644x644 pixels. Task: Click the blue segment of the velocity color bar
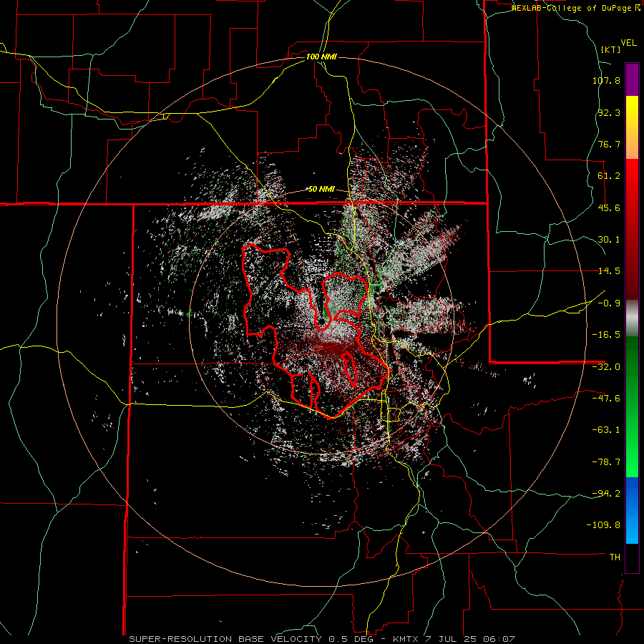coord(632,510)
